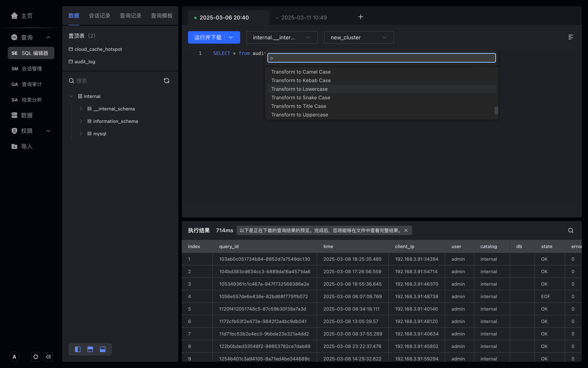Search within execution results
Viewport: 588px width, 368px height.
pos(571,231)
